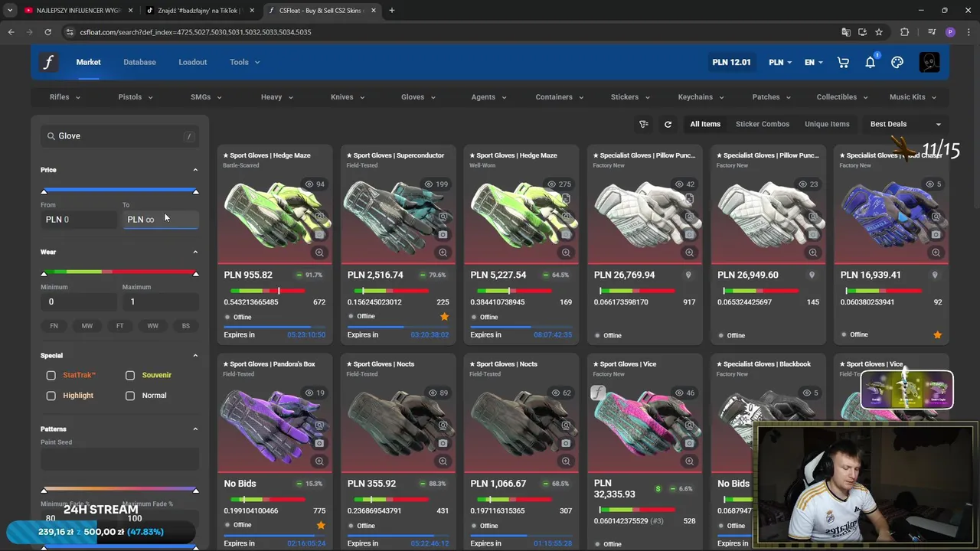Switch to Unique Items tab
The height and width of the screenshot is (551, 980).
click(x=827, y=124)
